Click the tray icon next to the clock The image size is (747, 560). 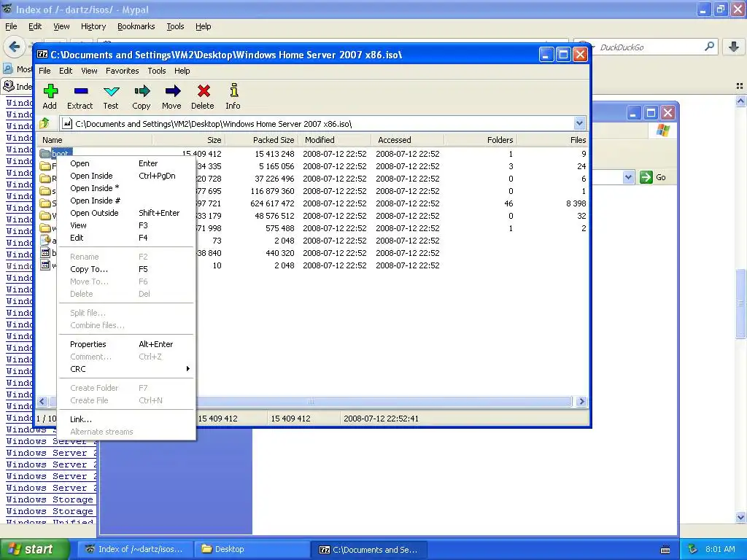click(693, 549)
